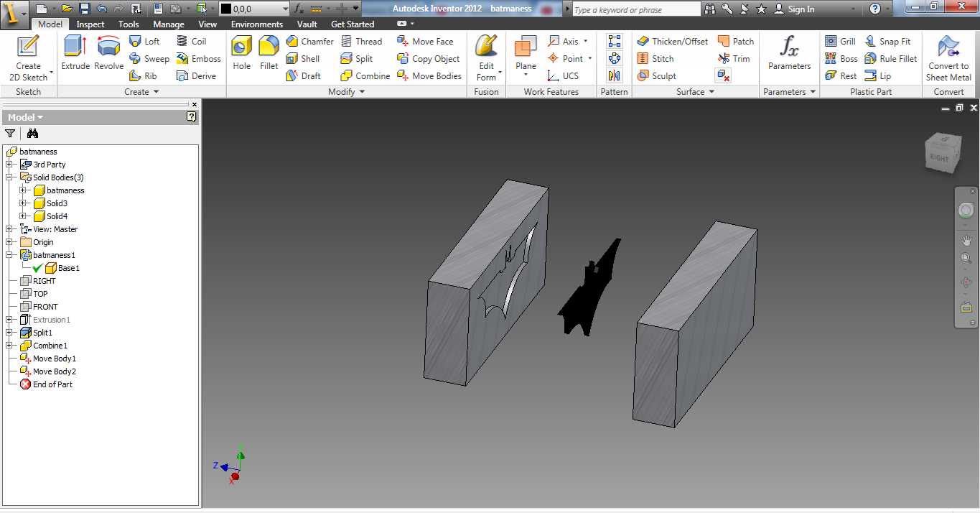Open Edit Form fusion tool

487,57
